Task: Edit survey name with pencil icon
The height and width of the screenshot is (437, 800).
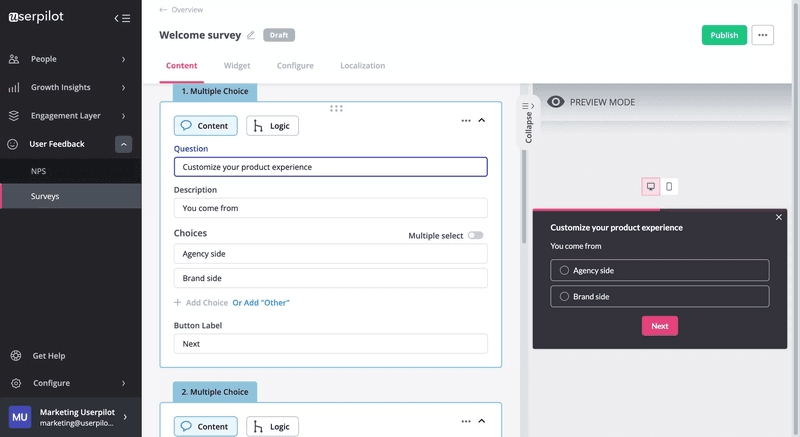Action: click(x=251, y=35)
